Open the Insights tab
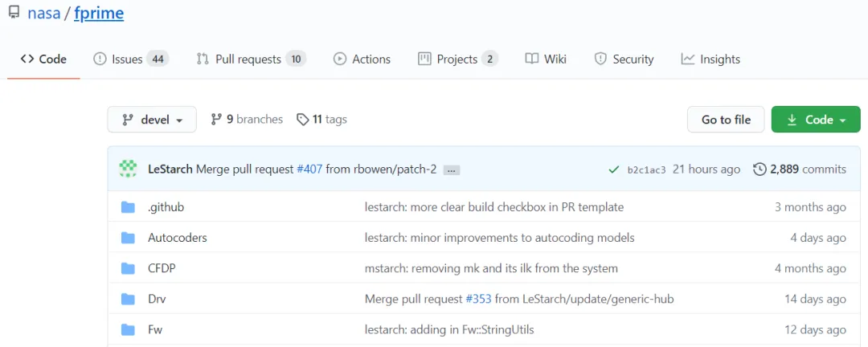868x347 pixels. 710,59
